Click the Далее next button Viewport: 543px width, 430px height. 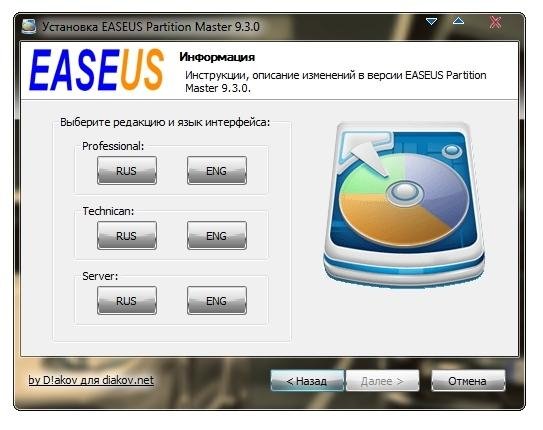[x=382, y=381]
